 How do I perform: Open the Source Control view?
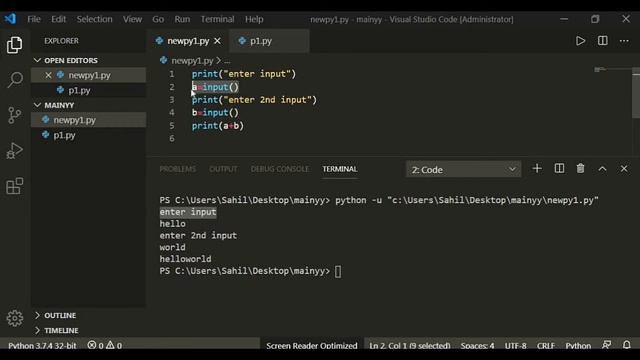15,115
